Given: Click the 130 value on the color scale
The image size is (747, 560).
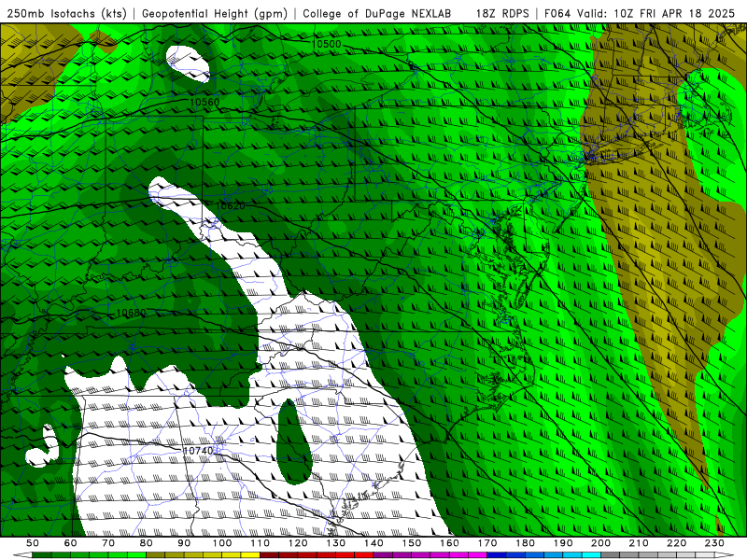Looking at the screenshot, I should pyautogui.click(x=335, y=543).
